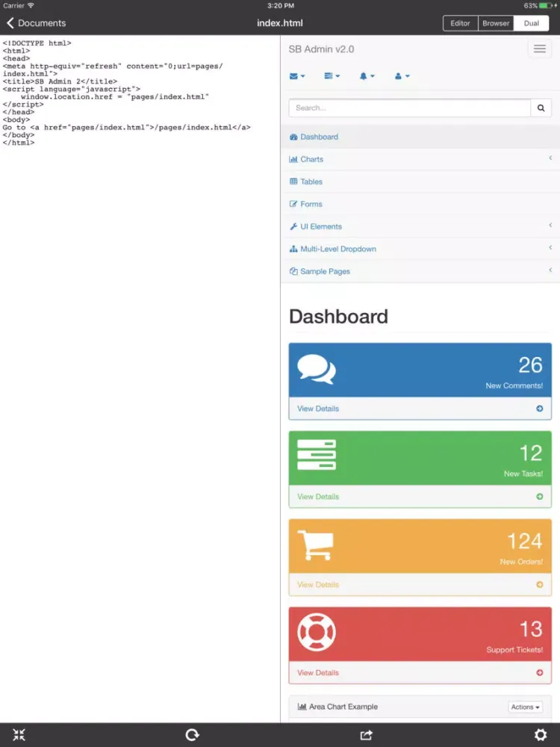The width and height of the screenshot is (560, 747).
Task: Go back to Documents
Action: pyautogui.click(x=36, y=23)
